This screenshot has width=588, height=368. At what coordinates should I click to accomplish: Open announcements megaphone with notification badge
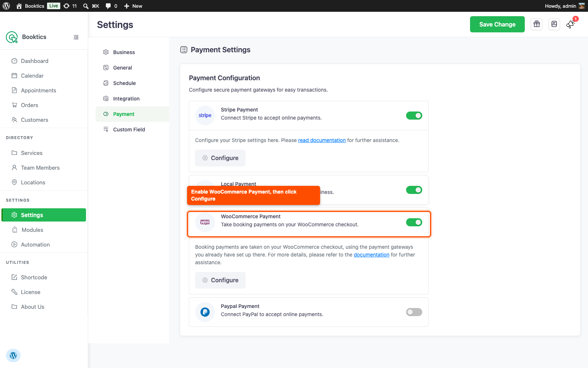pyautogui.click(x=571, y=24)
